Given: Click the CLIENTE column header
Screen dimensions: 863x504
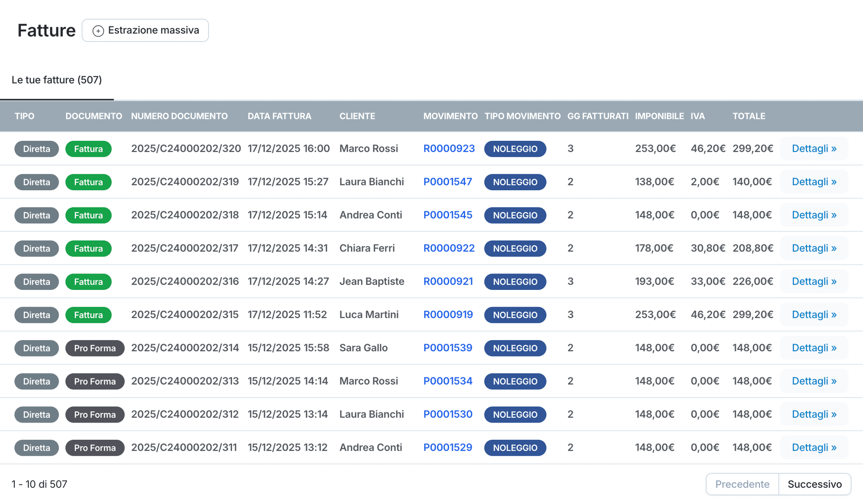Looking at the screenshot, I should 357,116.
